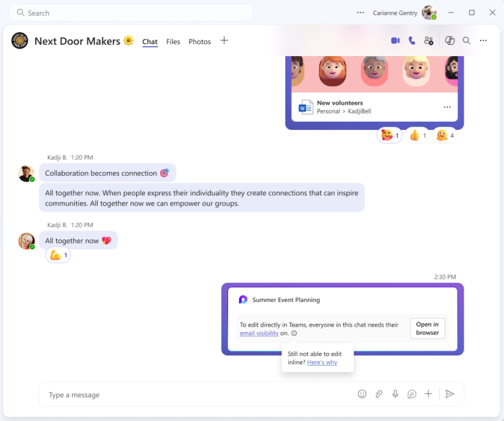Toggle the thumbs up reaction
Viewport: 504px width, 421px height.
[417, 136]
